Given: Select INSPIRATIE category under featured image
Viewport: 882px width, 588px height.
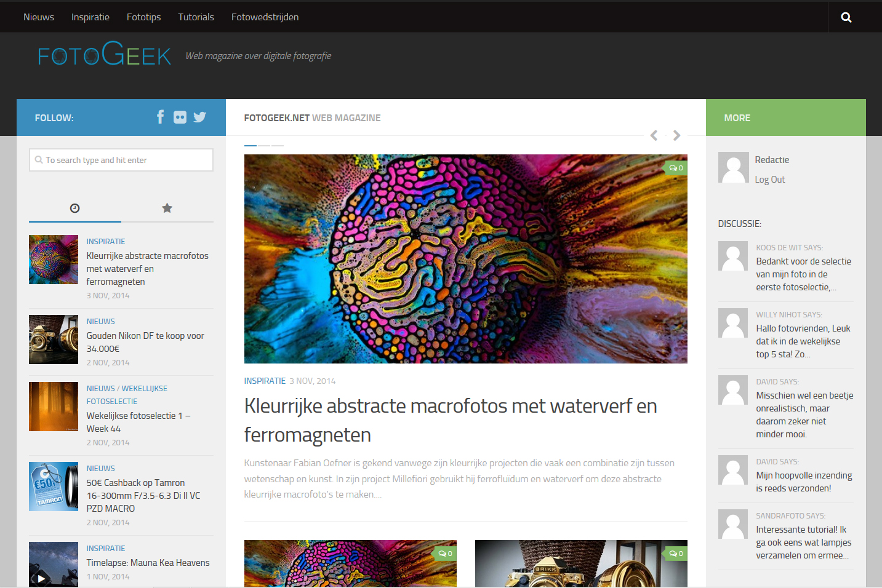Looking at the screenshot, I should coord(265,381).
